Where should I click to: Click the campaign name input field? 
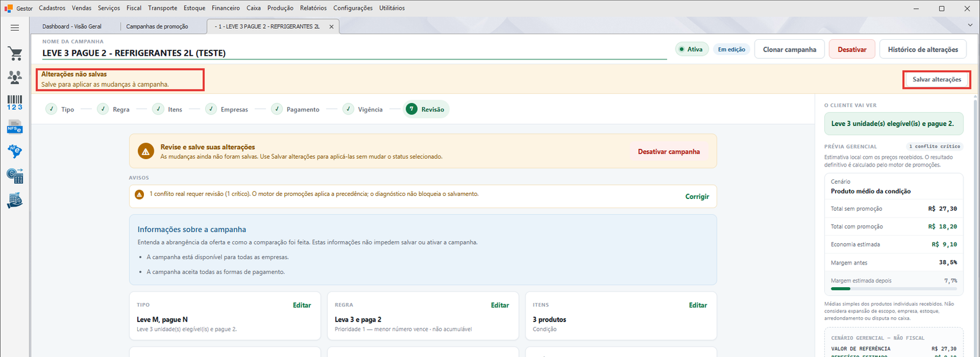click(354, 53)
